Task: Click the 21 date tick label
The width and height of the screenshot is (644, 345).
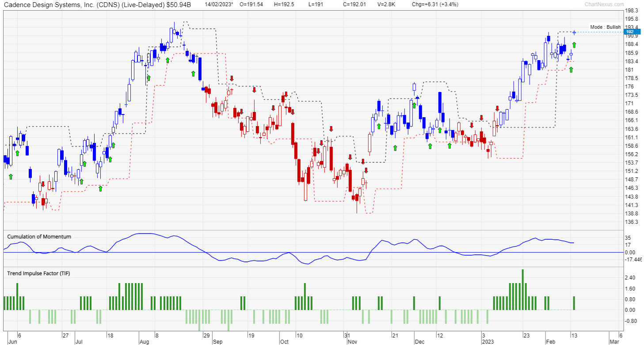Action: click(x=395, y=335)
